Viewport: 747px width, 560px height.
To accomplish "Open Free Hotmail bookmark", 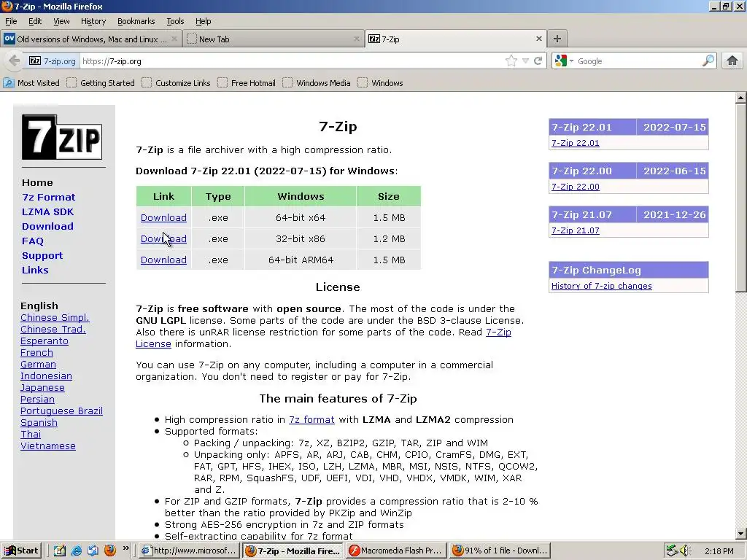I will click(x=247, y=83).
